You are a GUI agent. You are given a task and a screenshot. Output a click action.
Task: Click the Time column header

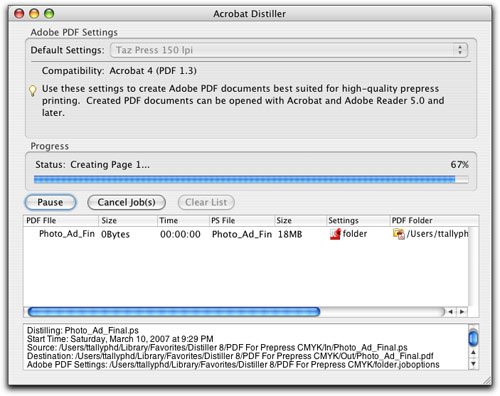183,220
